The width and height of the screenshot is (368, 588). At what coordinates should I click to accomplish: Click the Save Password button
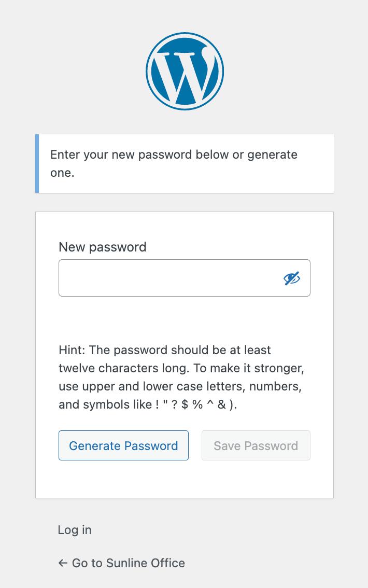click(256, 445)
